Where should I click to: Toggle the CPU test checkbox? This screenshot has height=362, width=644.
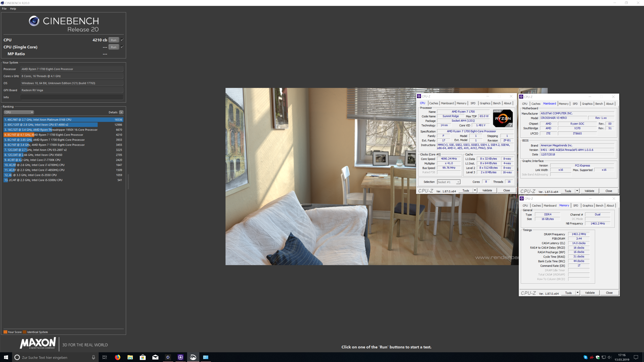point(122,40)
